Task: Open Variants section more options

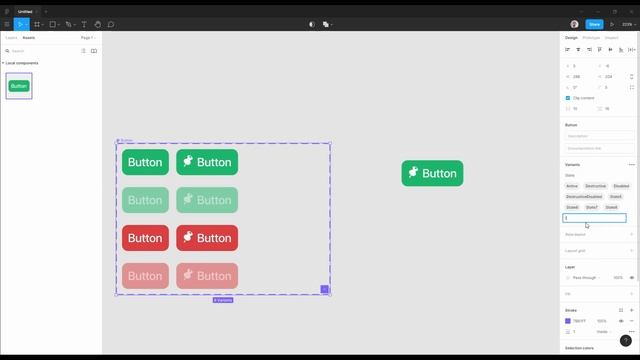Action: pyautogui.click(x=631, y=164)
